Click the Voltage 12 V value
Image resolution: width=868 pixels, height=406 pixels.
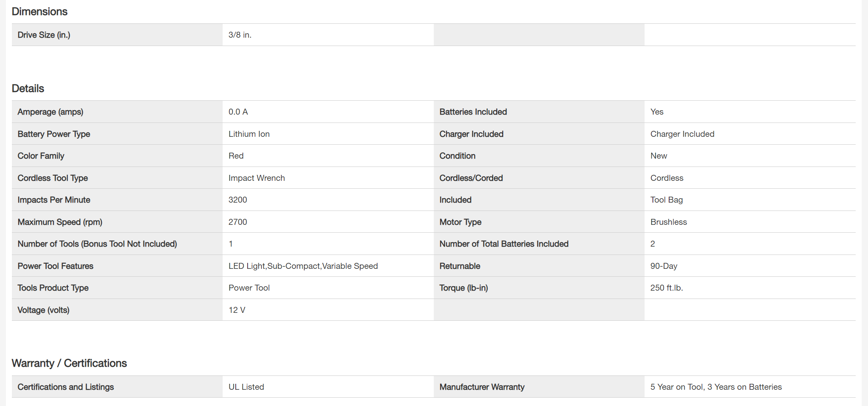click(237, 310)
